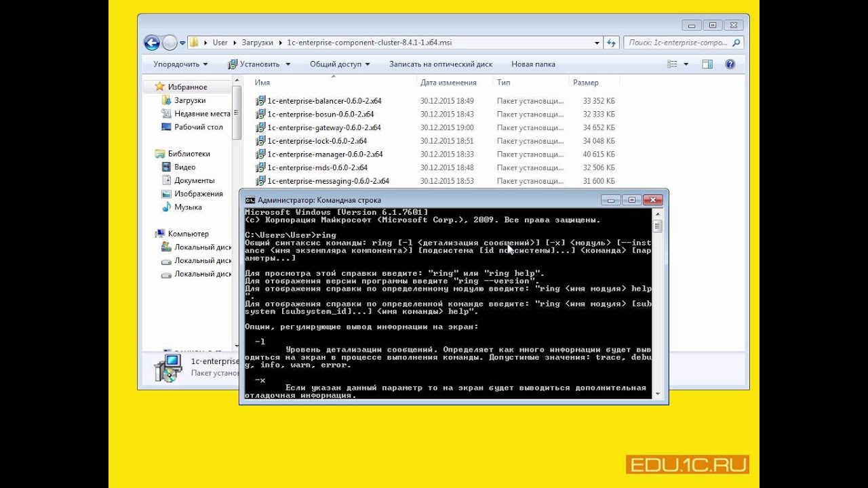
Task: Open the recent locations dropdown arrow
Action: [x=182, y=43]
